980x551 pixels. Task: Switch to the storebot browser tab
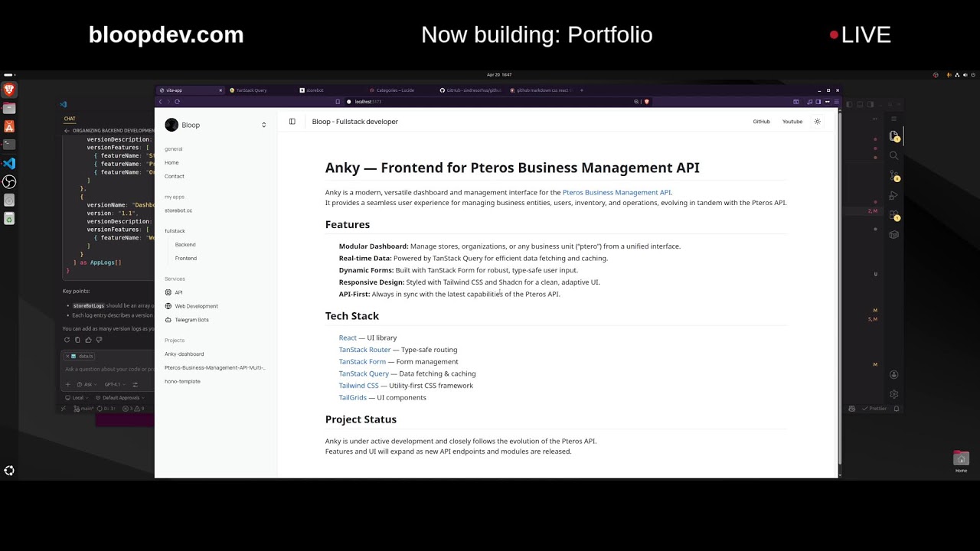pos(314,90)
